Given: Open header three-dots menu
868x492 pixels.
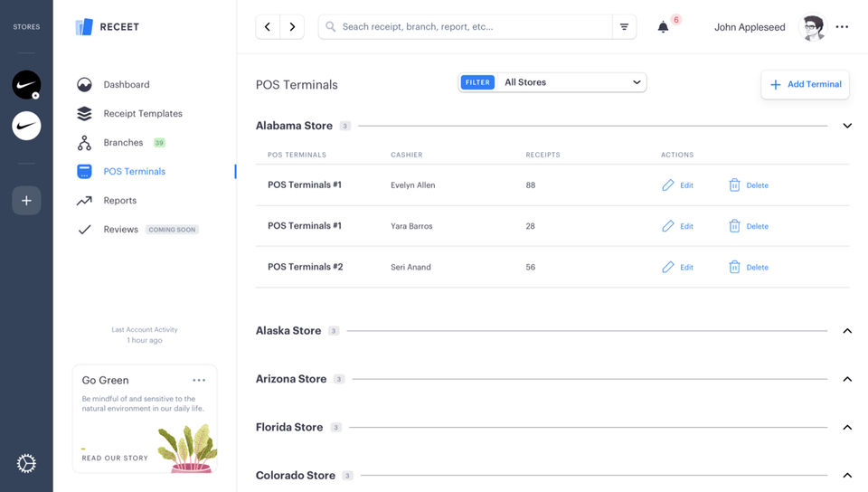Looking at the screenshot, I should pos(842,26).
